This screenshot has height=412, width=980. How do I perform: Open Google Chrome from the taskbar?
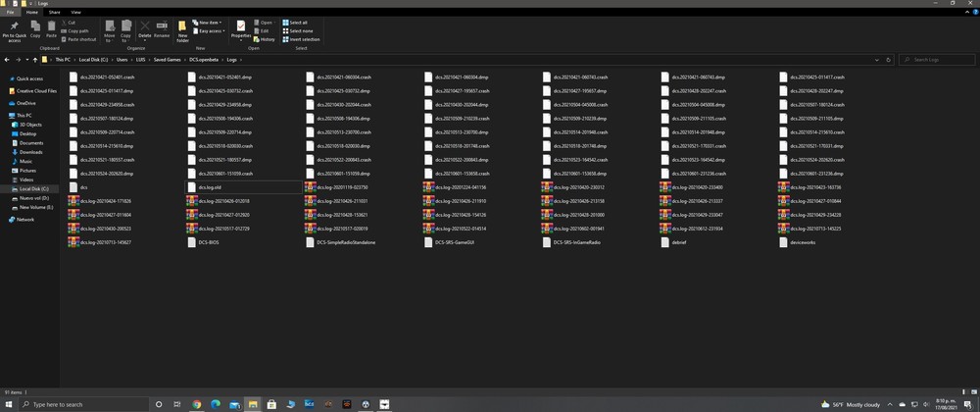[x=196, y=404]
